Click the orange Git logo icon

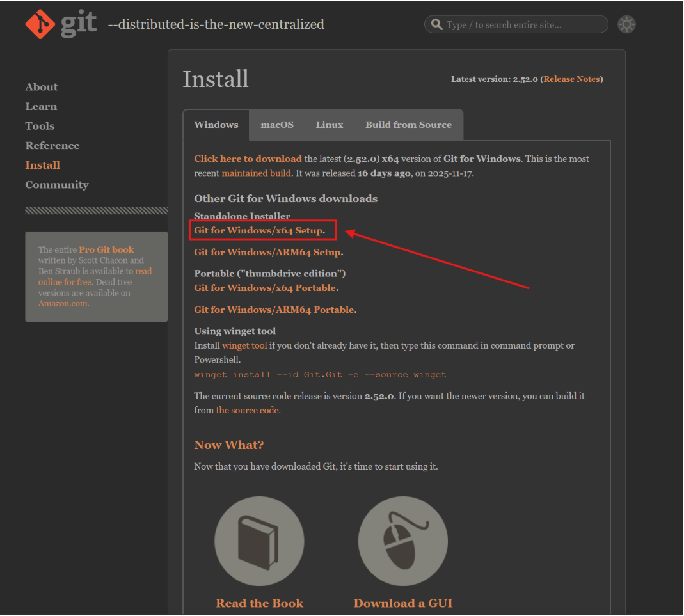(40, 24)
